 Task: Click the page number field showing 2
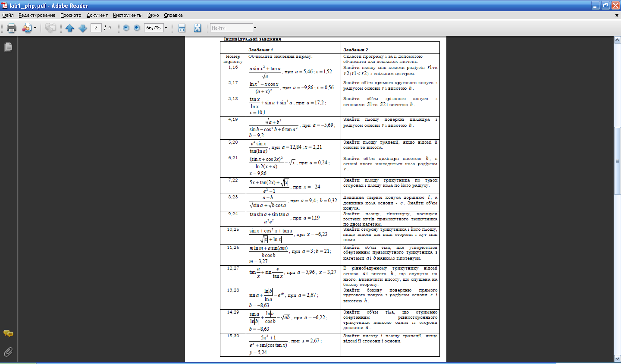[96, 28]
